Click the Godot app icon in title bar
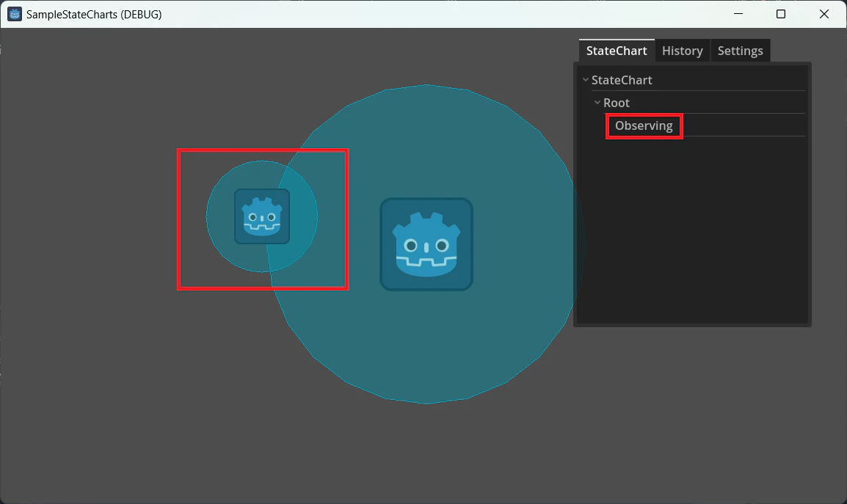The width and height of the screenshot is (847, 504). click(x=15, y=14)
